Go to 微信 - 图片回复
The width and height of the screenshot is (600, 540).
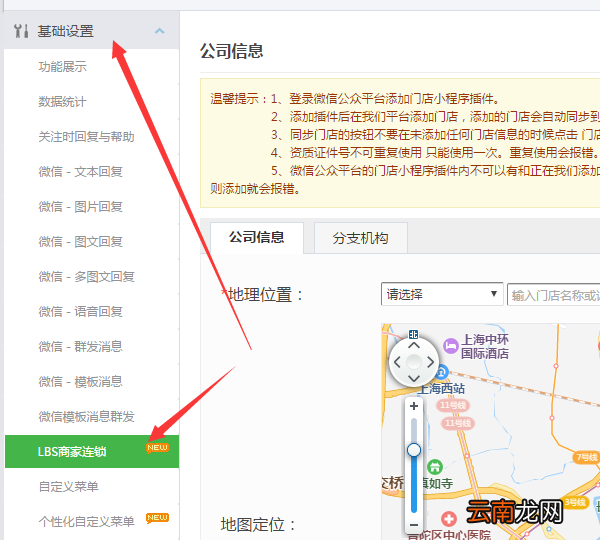[80, 207]
